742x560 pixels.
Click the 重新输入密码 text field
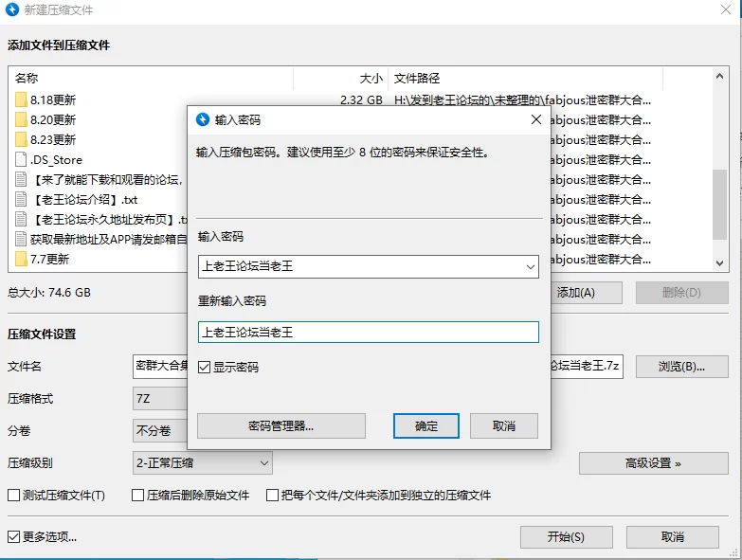tap(369, 332)
